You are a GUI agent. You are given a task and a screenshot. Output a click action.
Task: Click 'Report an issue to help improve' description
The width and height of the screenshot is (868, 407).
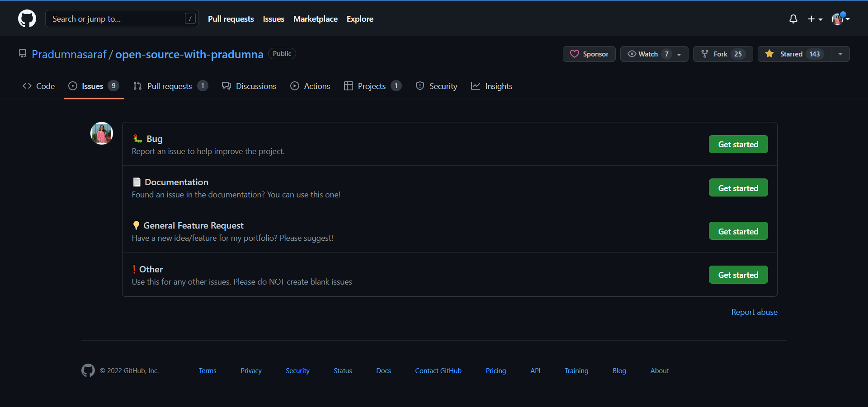click(x=208, y=151)
